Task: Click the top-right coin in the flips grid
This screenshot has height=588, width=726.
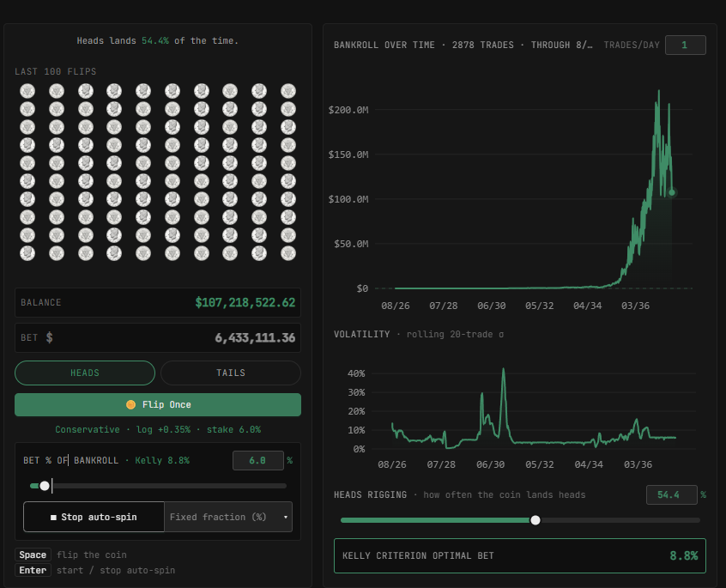Action: pos(288,91)
